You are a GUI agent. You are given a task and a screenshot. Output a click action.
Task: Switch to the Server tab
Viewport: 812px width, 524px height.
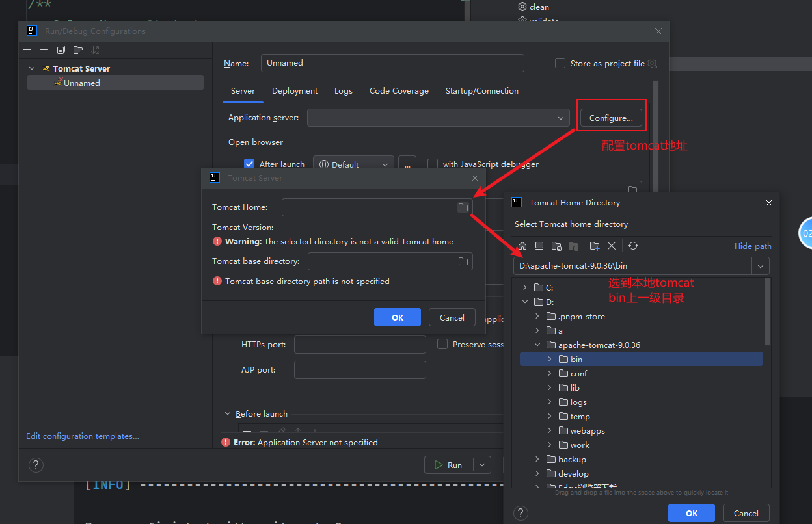point(243,91)
